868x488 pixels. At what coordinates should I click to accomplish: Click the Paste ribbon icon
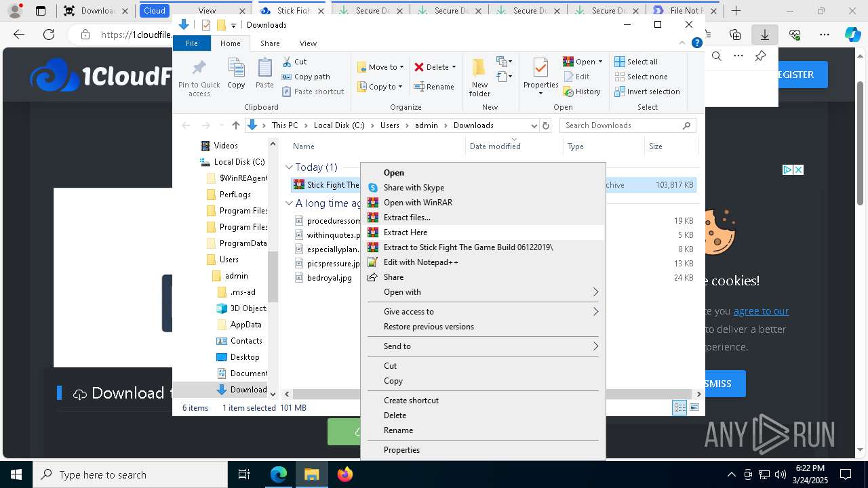(x=264, y=74)
